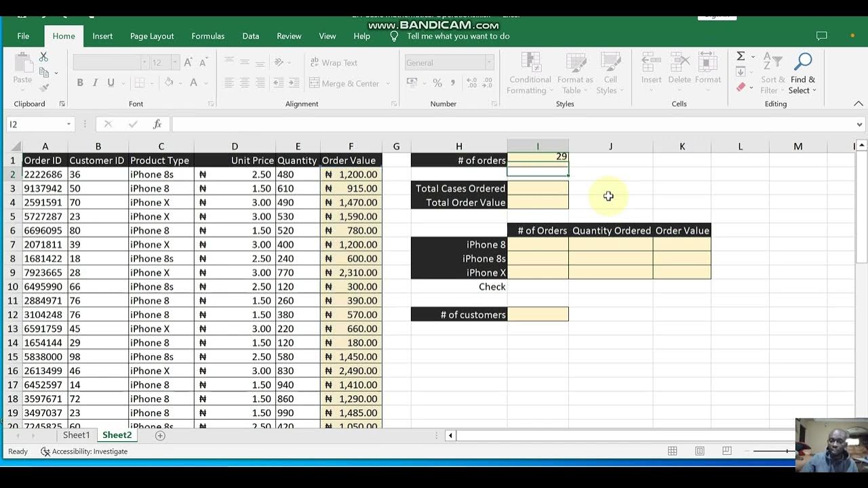
Task: Click the Decrease Decimal icon
Action: coord(486,83)
